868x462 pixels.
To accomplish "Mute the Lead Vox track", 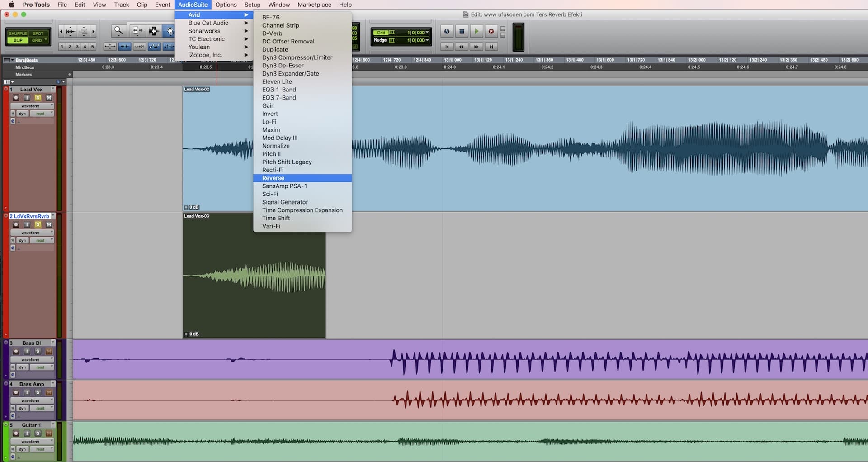I will point(49,98).
